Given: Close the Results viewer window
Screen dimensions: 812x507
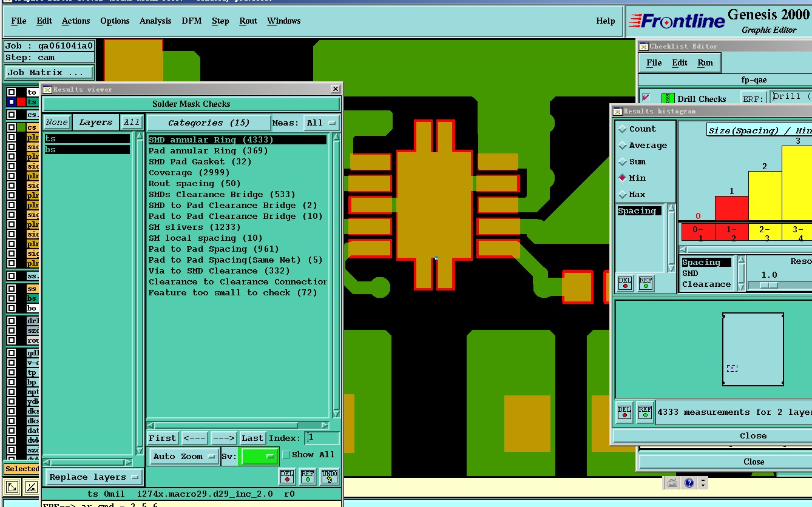Looking at the screenshot, I should (x=336, y=89).
